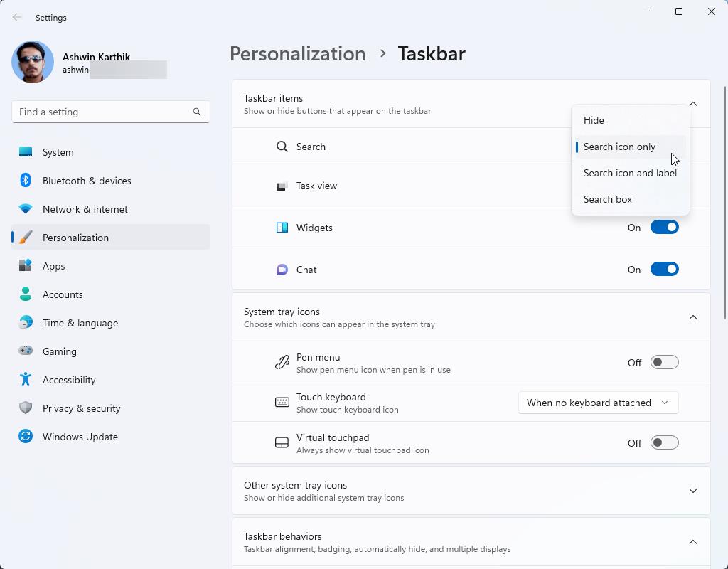Image resolution: width=728 pixels, height=569 pixels.
Task: Expand Other system tray icons chevron
Action: tap(693, 491)
